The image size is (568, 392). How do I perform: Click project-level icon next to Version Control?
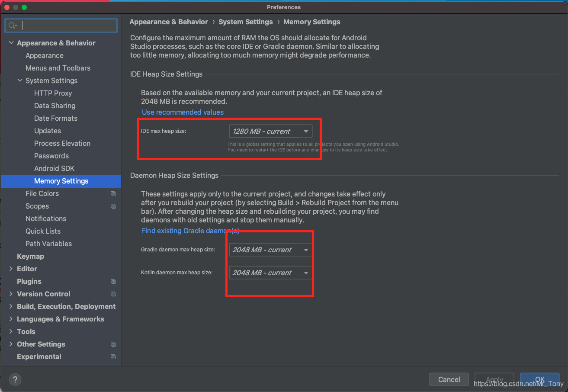113,294
